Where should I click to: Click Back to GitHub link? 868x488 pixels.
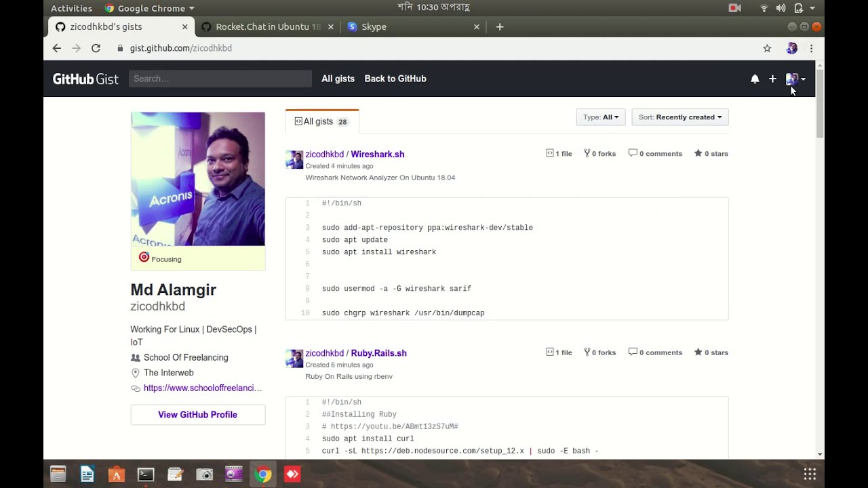tap(395, 79)
